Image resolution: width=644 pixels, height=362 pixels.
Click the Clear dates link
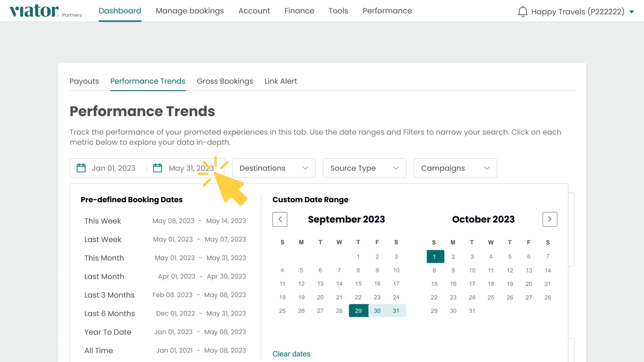tap(291, 354)
